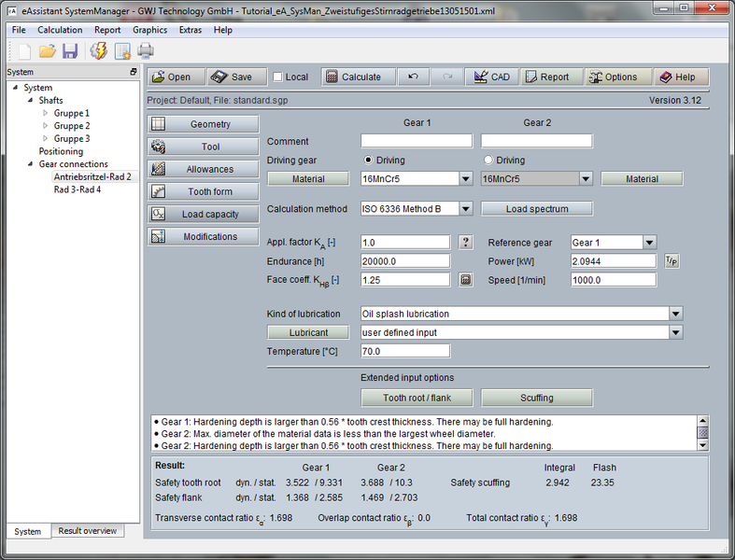
Task: Switch to the Result overview tab
Action: [x=87, y=531]
